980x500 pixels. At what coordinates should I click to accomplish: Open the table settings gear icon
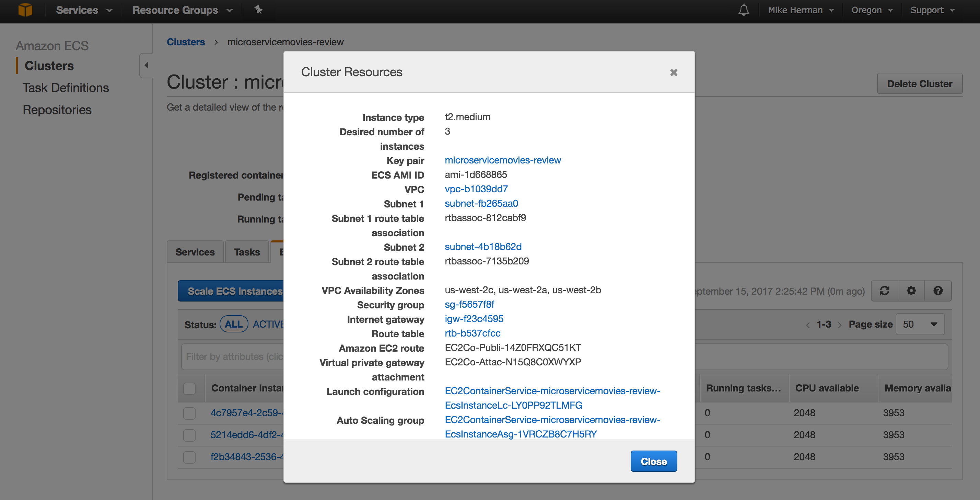911,291
